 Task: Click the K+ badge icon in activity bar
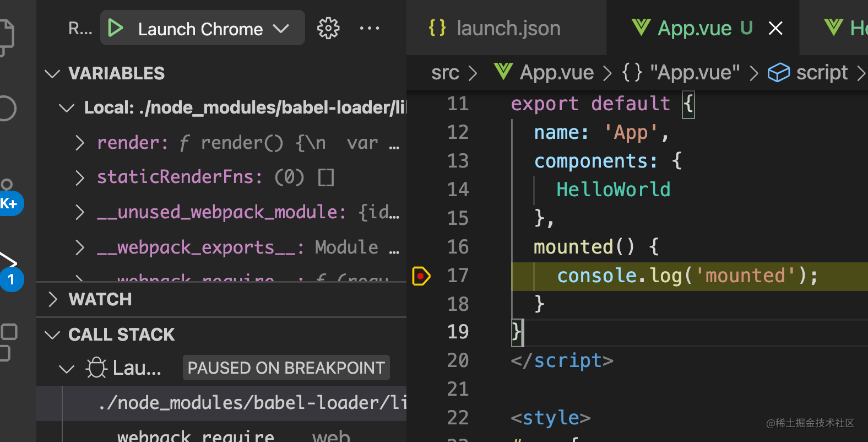click(9, 204)
